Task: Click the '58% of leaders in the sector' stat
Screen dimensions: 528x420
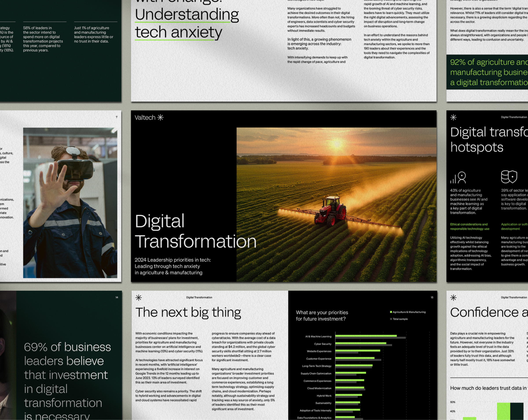Action: point(43,39)
